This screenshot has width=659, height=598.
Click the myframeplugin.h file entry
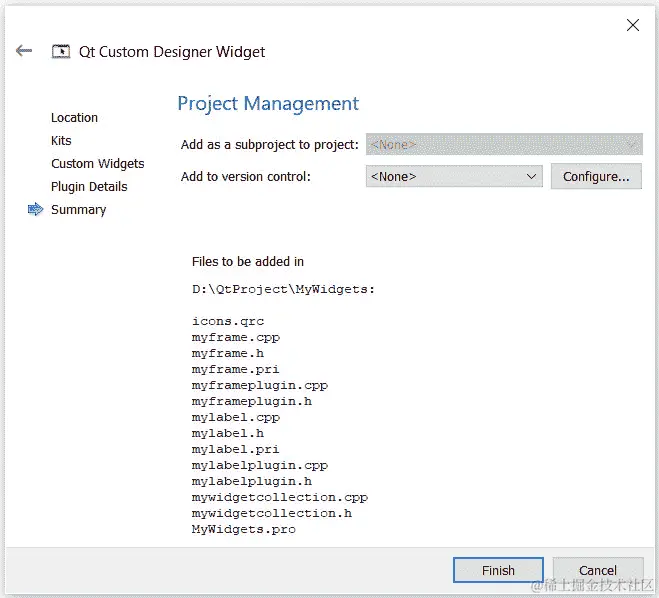[x=252, y=401]
